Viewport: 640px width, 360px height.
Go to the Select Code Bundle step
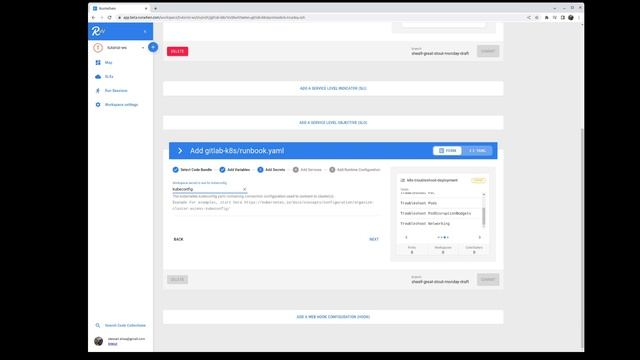pos(192,169)
